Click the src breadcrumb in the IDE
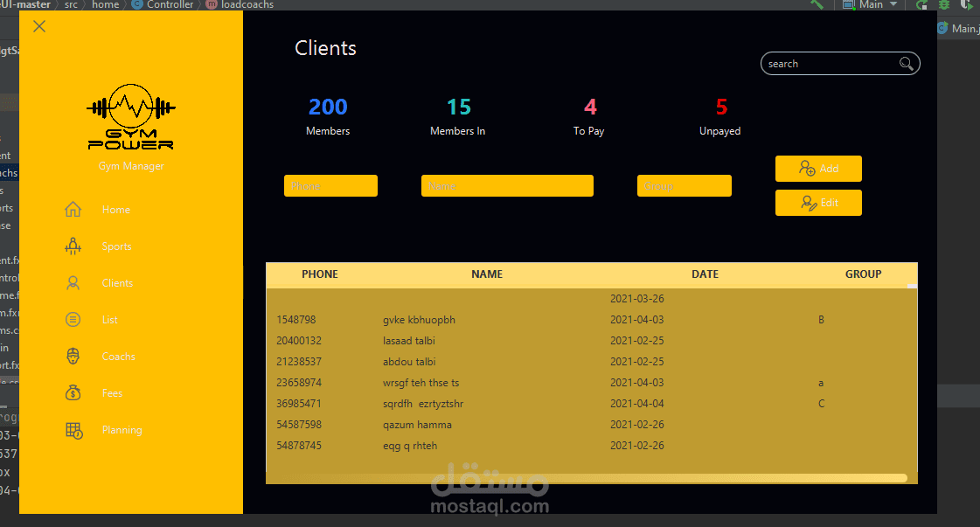This screenshot has height=527, width=980. pyautogui.click(x=72, y=4)
